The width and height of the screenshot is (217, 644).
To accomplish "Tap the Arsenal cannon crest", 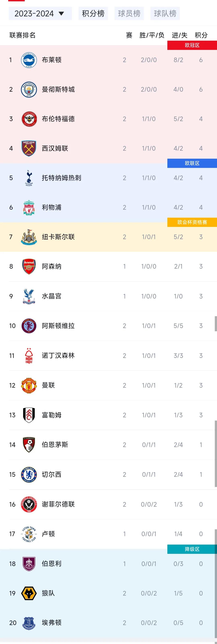I will [29, 267].
